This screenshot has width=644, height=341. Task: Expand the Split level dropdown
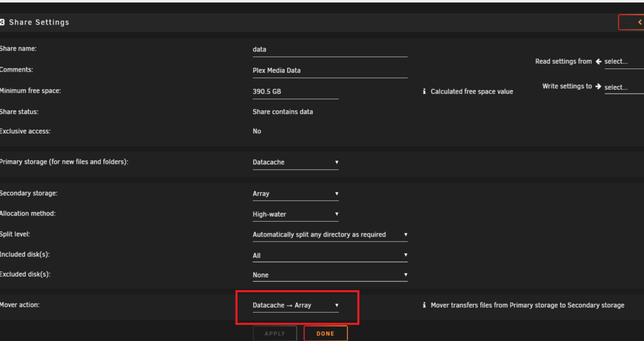[330, 235]
